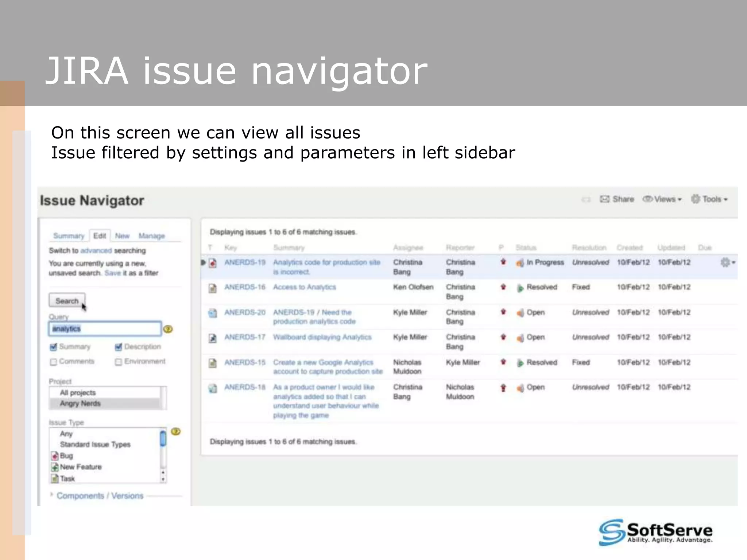The height and width of the screenshot is (560, 747).
Task: Click the issue type icon for ANERDS-18
Action: coord(213,388)
